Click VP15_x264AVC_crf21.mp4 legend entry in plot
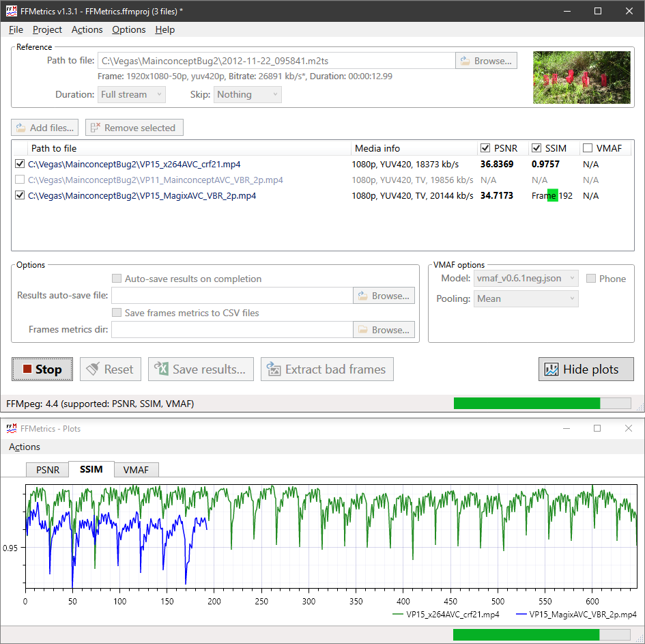645x644 pixels. [446, 615]
